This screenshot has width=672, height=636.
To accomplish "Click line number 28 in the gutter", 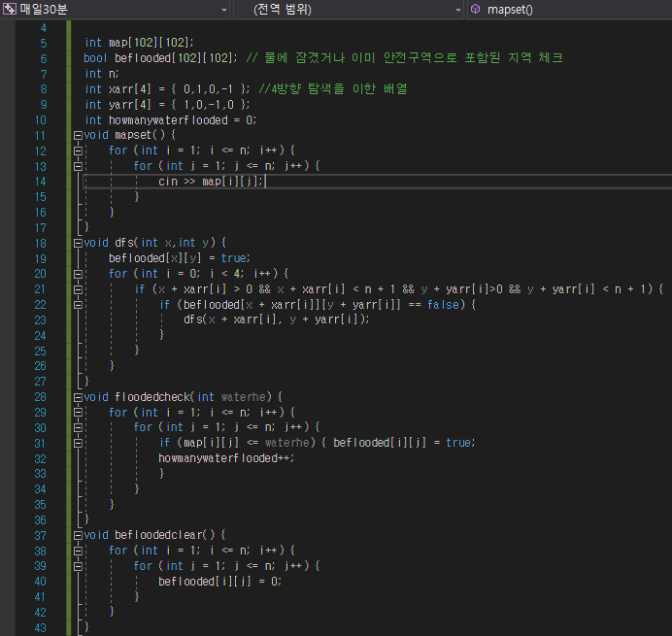I will [40, 397].
